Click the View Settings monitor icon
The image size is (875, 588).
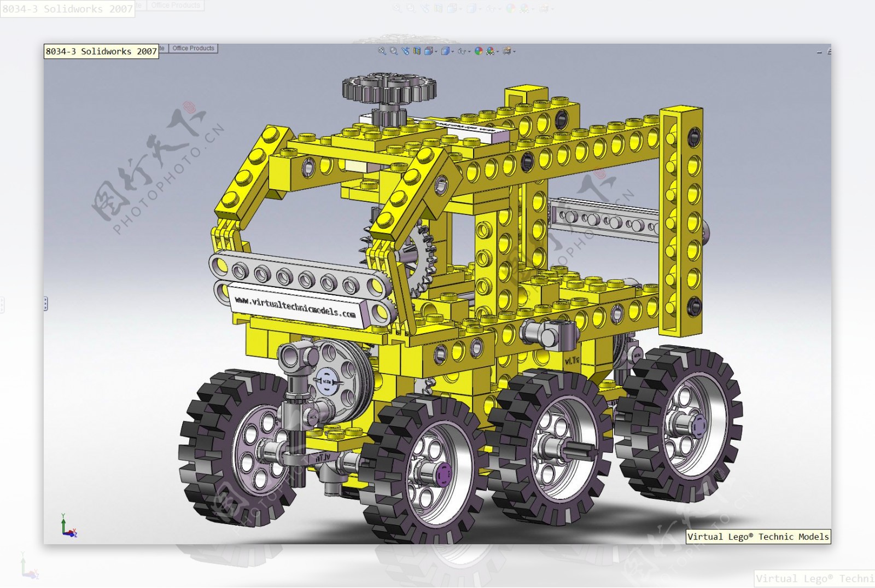(x=507, y=51)
